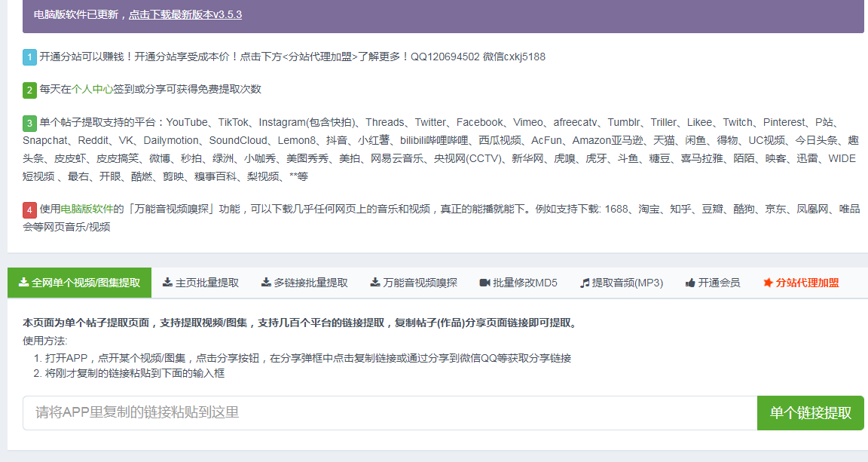Image resolution: width=868 pixels, height=462 pixels.
Task: Click the 电脑版软件已更新 banner text
Action: 76,14
